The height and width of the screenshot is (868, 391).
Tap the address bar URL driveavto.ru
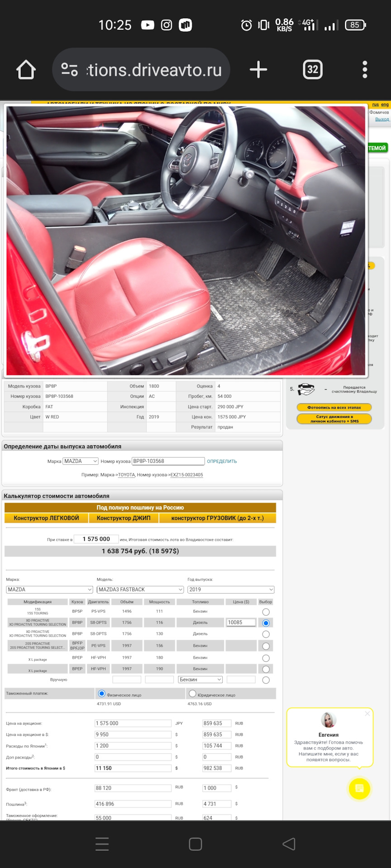tap(155, 70)
